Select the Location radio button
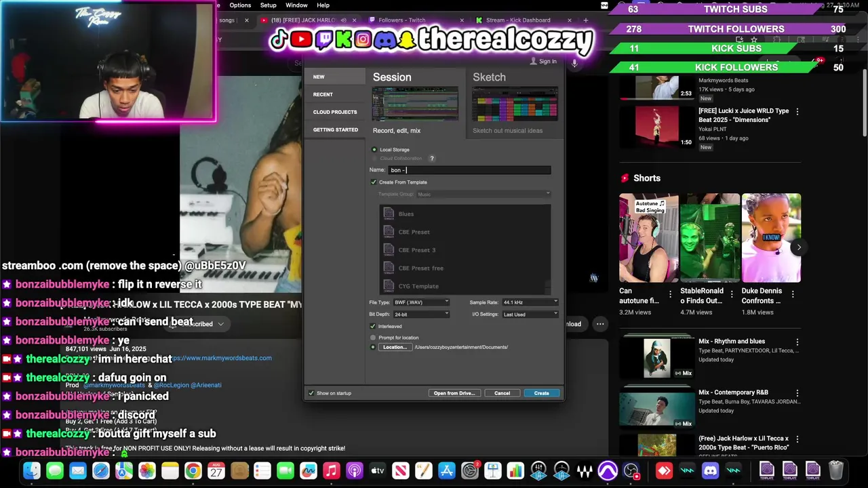The image size is (868, 488). click(x=373, y=347)
